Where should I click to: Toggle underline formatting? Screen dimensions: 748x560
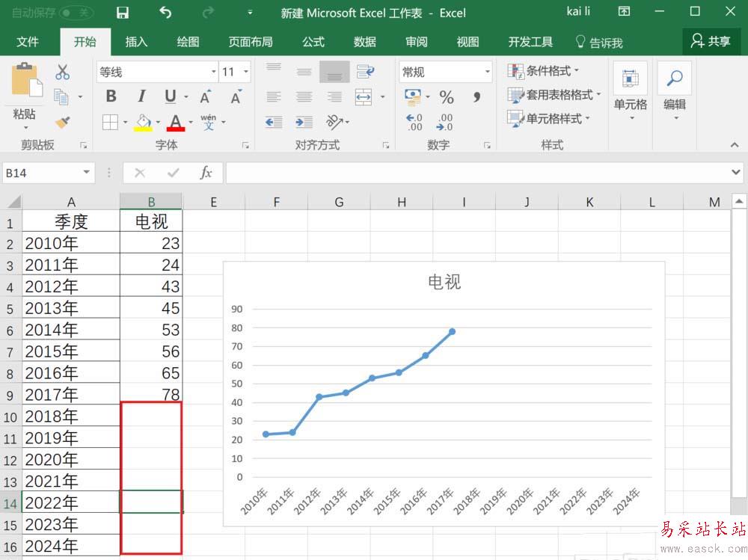pos(171,96)
